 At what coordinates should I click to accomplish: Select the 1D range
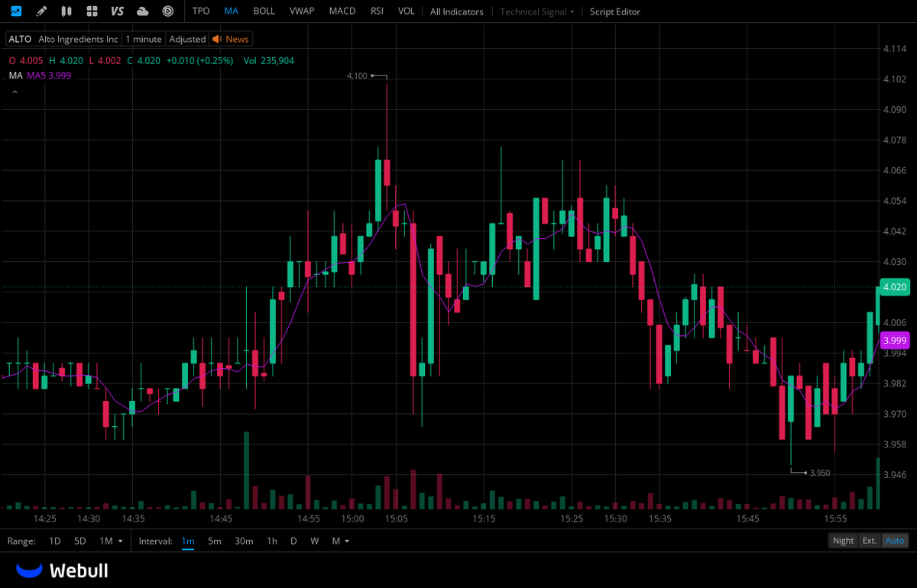(55, 541)
